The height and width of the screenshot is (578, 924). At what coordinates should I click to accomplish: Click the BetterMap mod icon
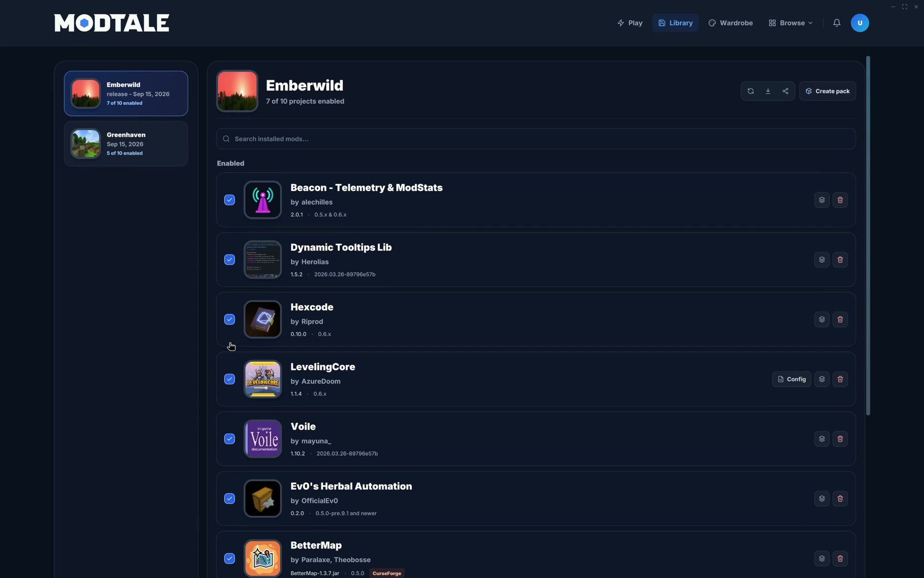click(x=263, y=558)
